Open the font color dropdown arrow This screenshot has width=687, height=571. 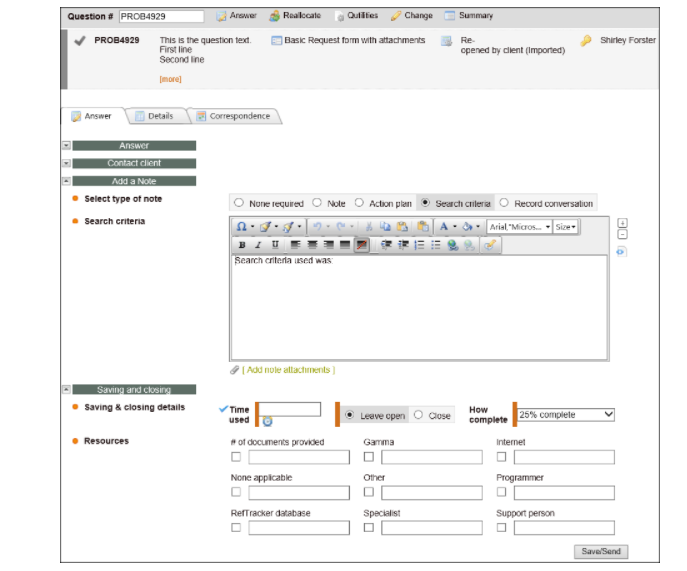(x=455, y=227)
